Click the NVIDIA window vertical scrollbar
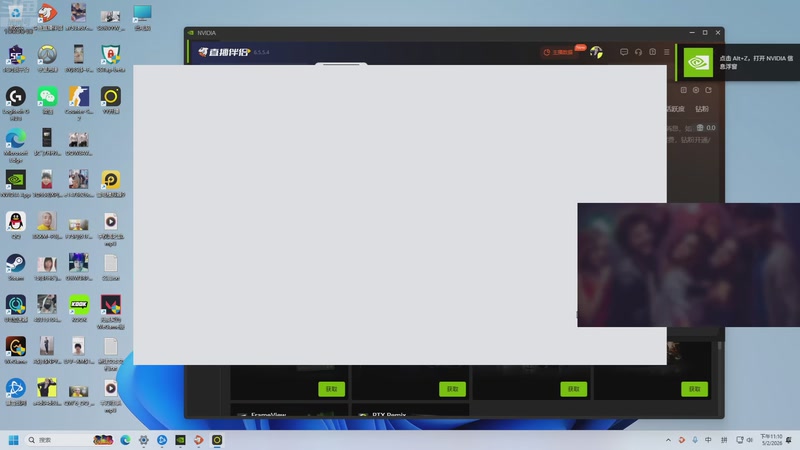This screenshot has width=800, height=450. 720,346
